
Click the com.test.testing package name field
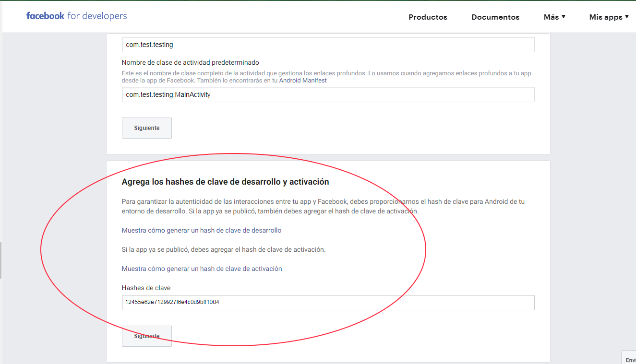(x=328, y=45)
